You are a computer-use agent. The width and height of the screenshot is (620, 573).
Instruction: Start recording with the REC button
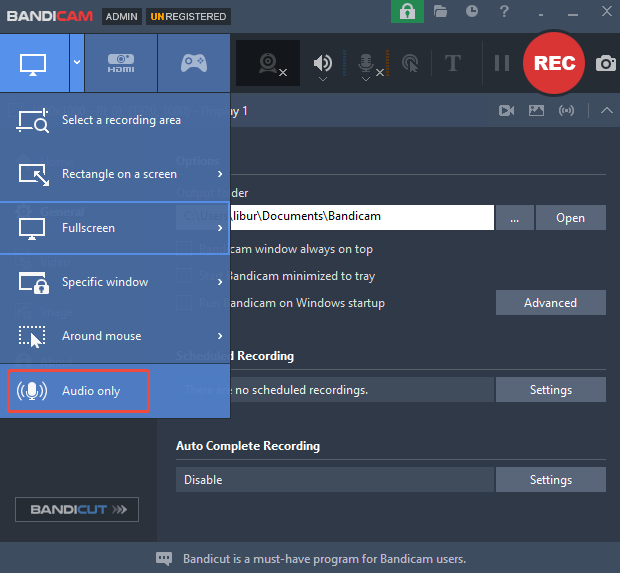tap(554, 63)
